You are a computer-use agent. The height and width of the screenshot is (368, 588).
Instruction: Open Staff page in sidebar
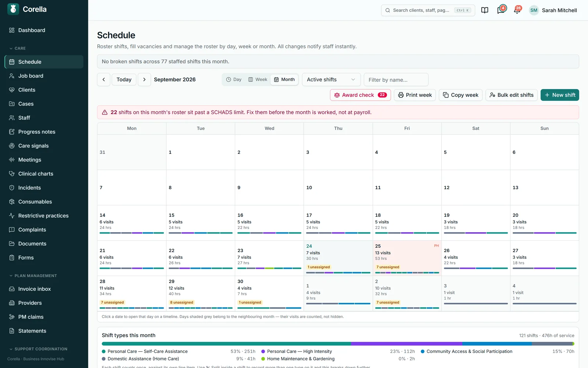click(x=44, y=118)
